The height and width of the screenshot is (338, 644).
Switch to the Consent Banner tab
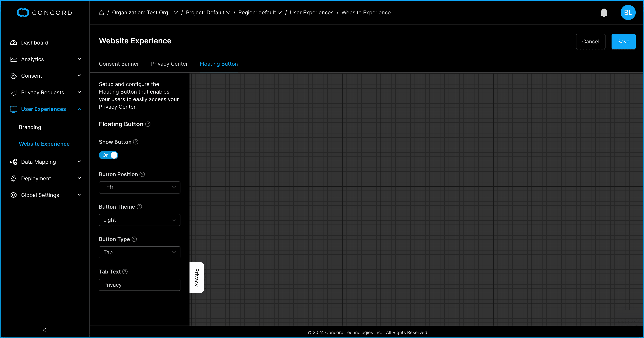pos(119,64)
